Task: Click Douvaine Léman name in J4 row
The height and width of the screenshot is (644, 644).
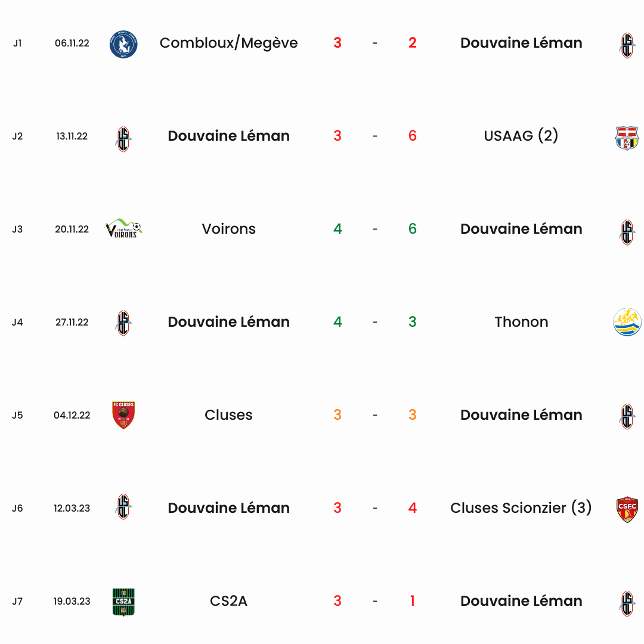Action: [229, 322]
